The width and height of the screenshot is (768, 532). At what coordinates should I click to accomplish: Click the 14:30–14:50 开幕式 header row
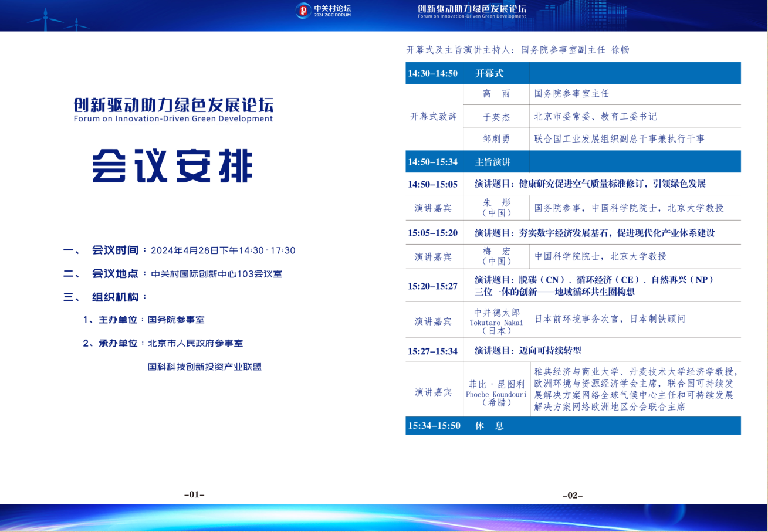coord(573,73)
